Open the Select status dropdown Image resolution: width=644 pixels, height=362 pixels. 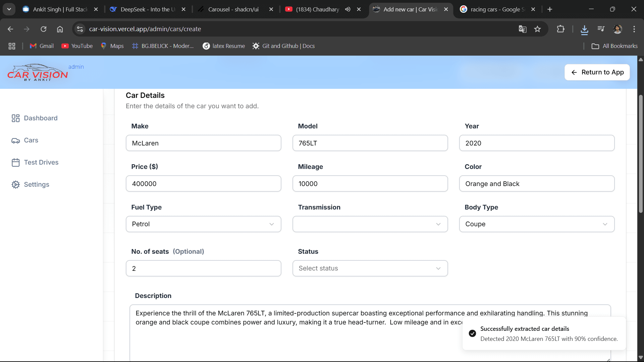coord(370,268)
